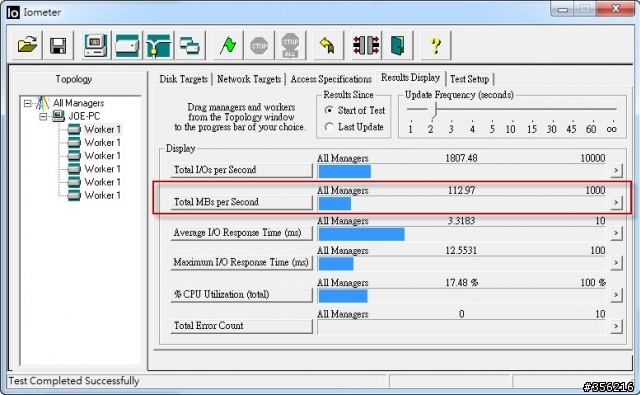Open Average I/O Response Time arrow menu
640x395 pixels.
coord(616,233)
